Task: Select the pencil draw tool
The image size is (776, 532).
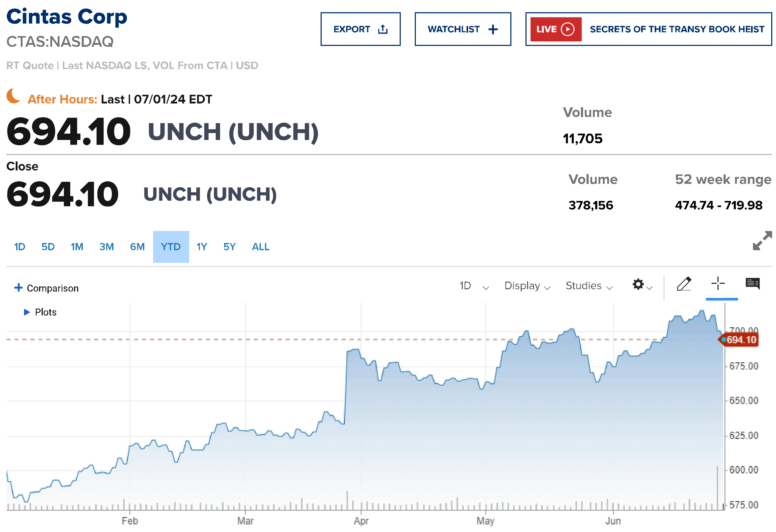Action: tap(684, 284)
